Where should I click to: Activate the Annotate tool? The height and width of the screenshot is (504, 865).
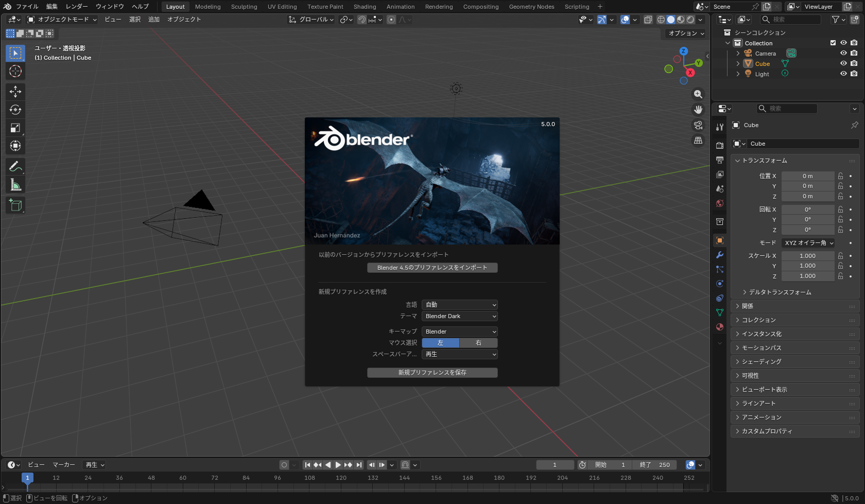coord(15,166)
